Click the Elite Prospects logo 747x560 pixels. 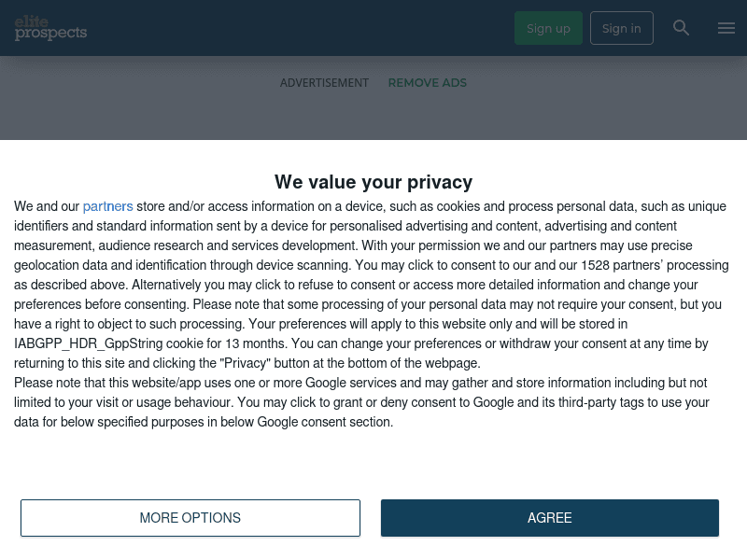[x=50, y=28]
